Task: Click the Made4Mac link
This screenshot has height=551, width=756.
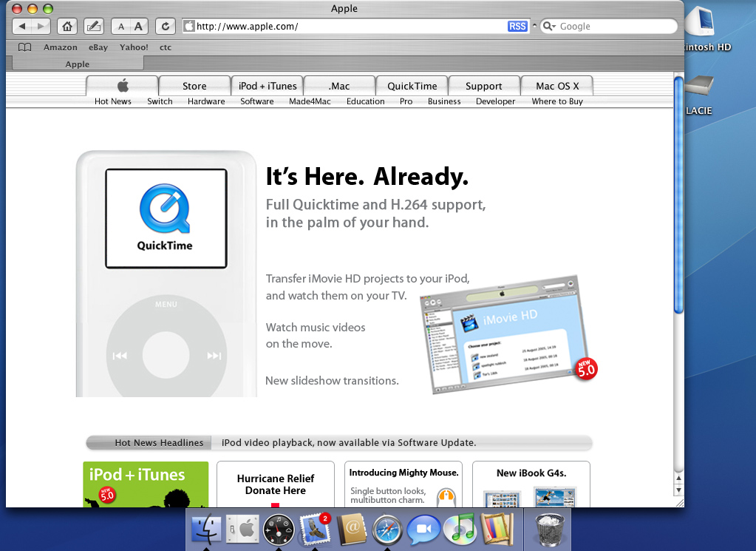Action: pos(310,101)
